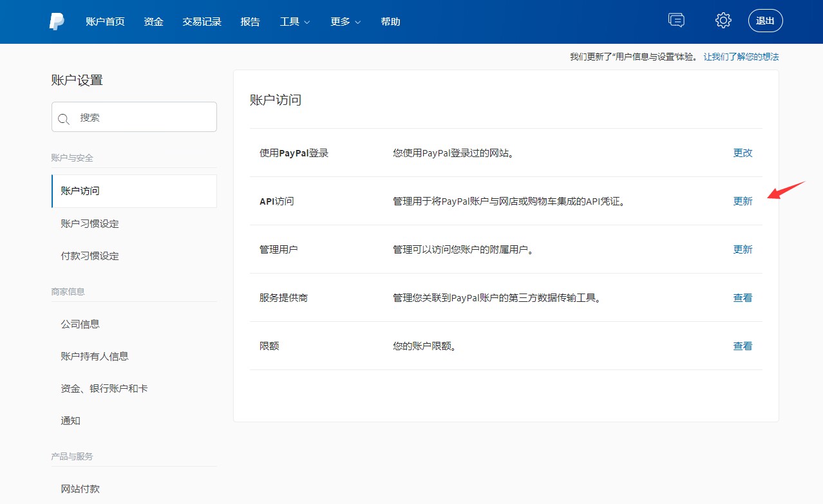Click 更新 for API访问
This screenshot has height=504, width=823.
click(x=743, y=201)
